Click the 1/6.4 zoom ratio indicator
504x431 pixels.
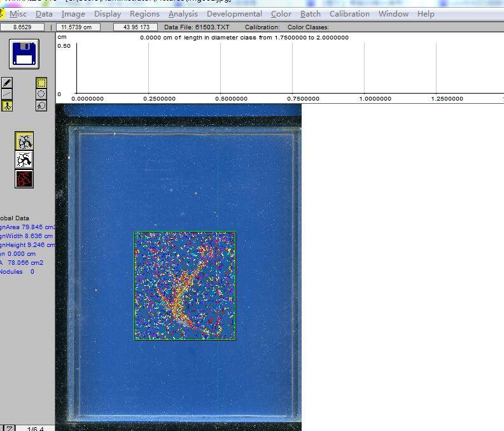pyautogui.click(x=36, y=428)
